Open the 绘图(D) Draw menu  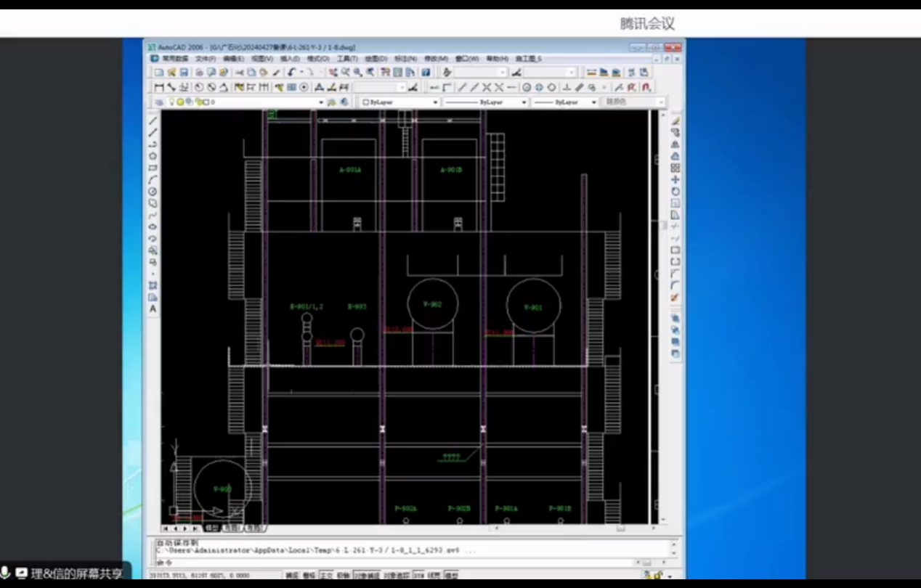point(376,58)
